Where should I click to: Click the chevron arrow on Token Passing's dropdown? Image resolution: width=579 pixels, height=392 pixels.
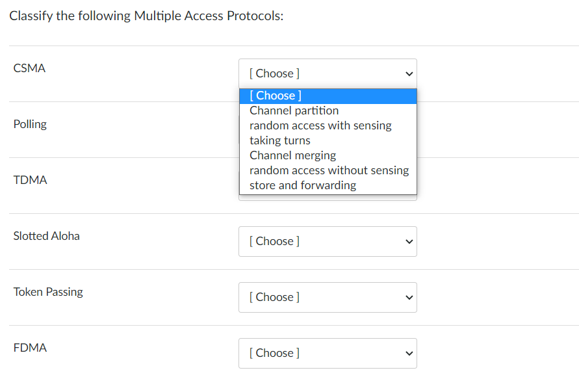pyautogui.click(x=409, y=297)
